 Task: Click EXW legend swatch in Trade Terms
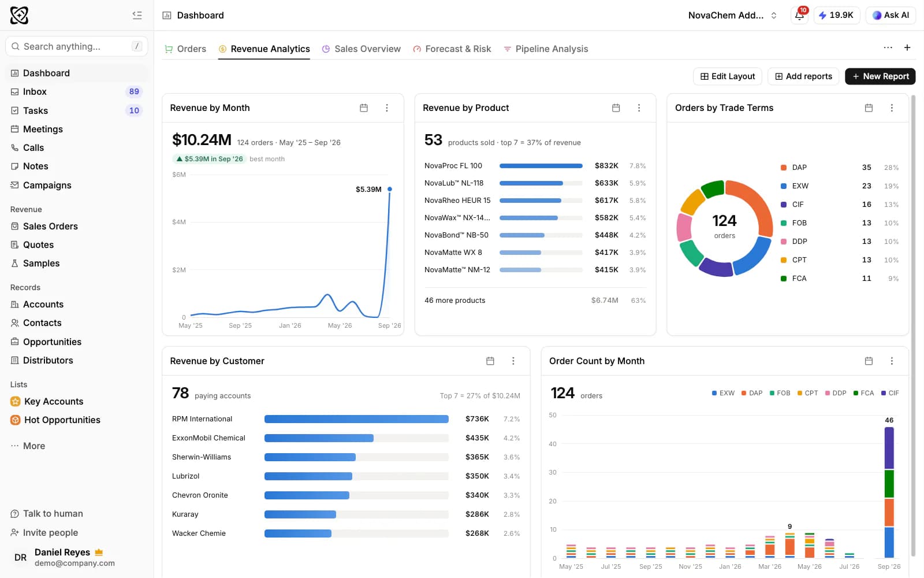click(x=784, y=186)
